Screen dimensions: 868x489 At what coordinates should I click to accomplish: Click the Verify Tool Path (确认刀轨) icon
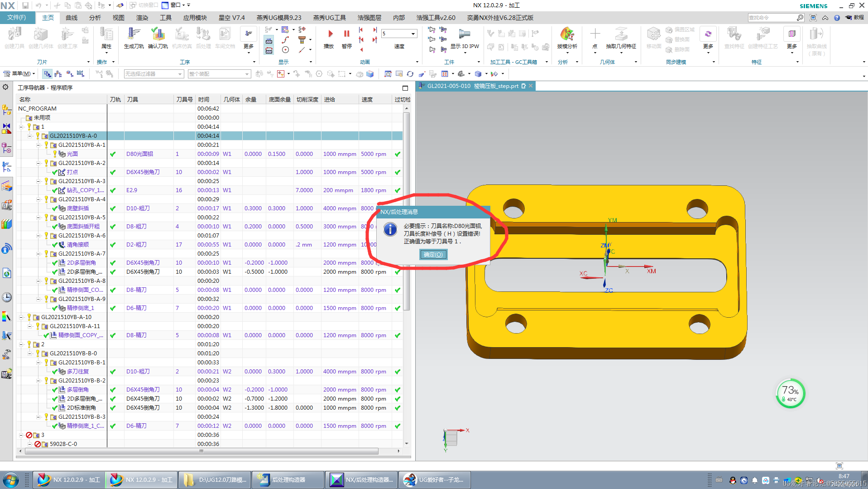[158, 38]
